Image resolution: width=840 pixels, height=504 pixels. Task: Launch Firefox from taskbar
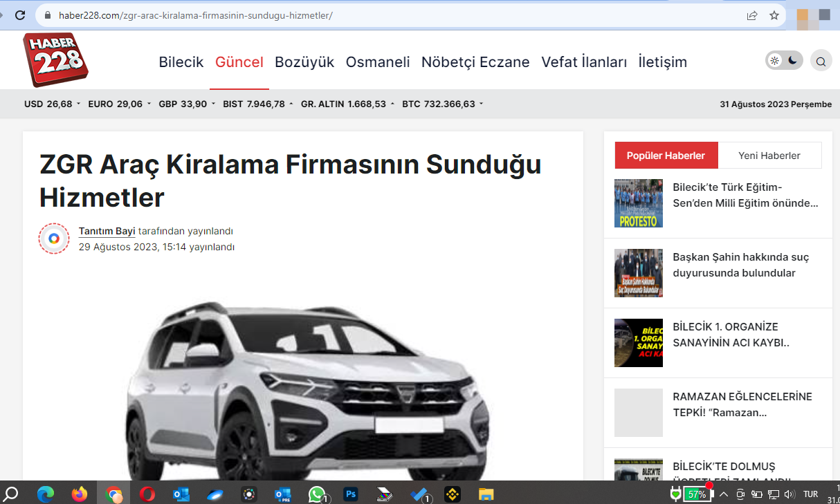pyautogui.click(x=80, y=494)
